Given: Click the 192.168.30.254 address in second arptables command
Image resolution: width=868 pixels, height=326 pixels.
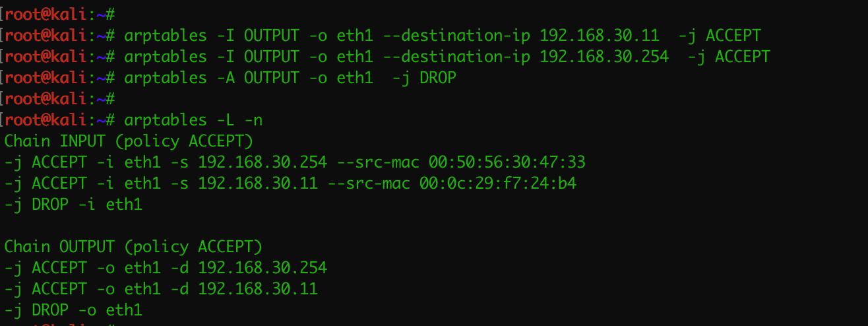Looking at the screenshot, I should (x=604, y=56).
